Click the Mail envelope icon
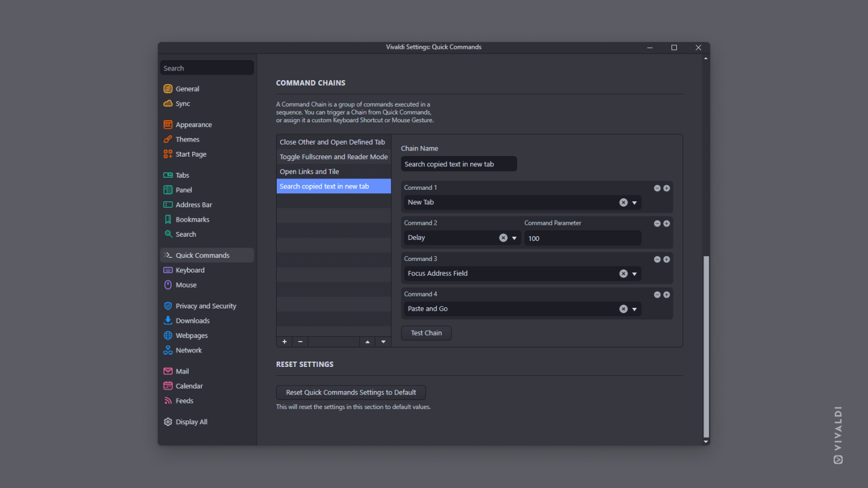This screenshot has height=488, width=868. click(168, 371)
